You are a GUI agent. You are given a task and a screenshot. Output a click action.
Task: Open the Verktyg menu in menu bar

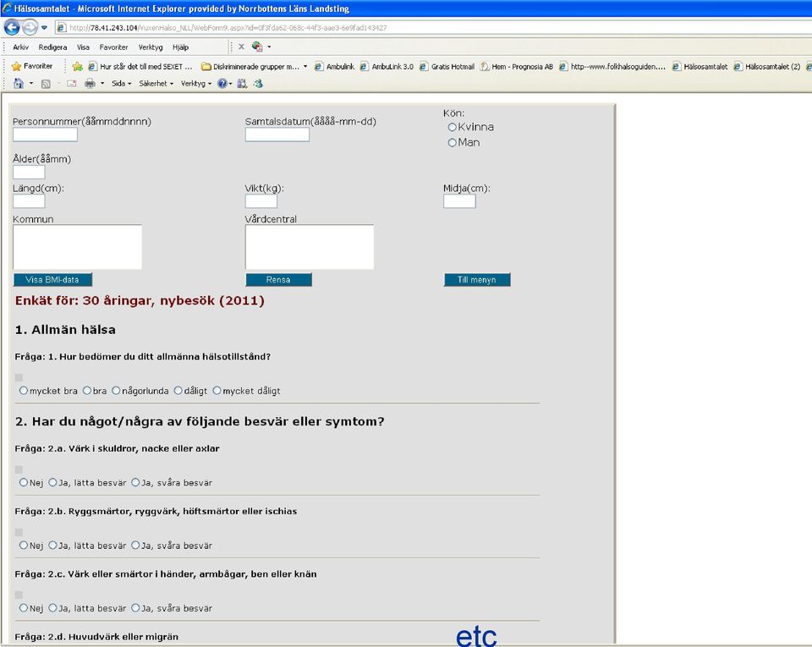coord(151,47)
